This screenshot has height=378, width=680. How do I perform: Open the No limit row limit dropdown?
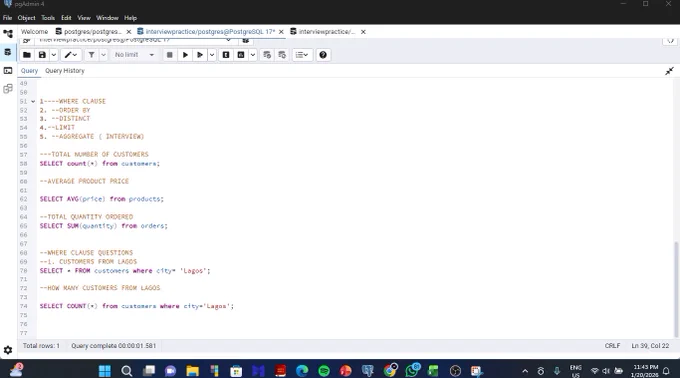(x=134, y=55)
